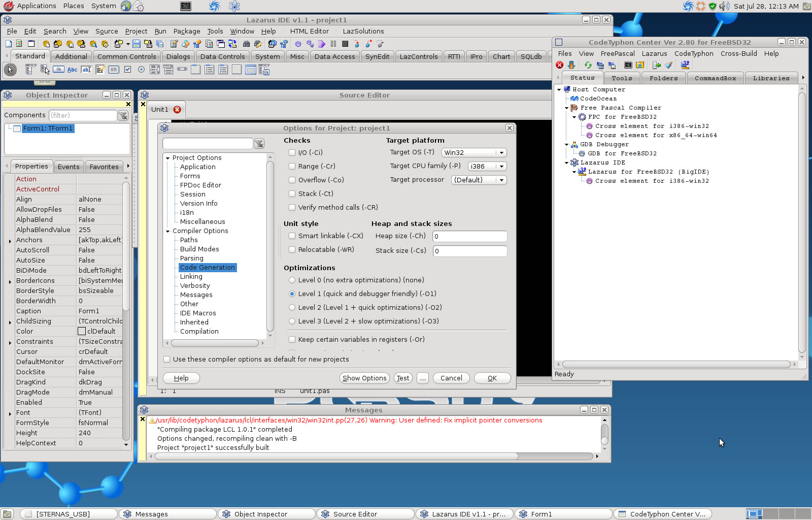812x520 pixels.
Task: Expand the Anchors property in Object Inspector
Action: pos(10,241)
